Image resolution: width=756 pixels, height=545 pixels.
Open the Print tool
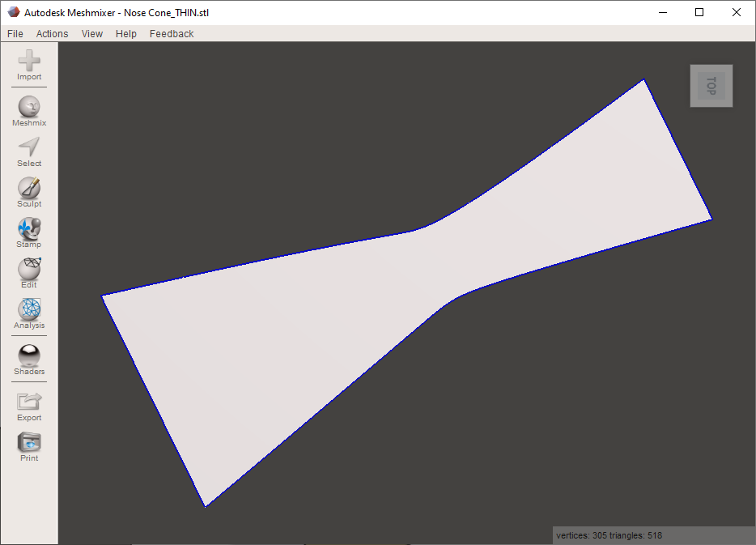pos(29,447)
